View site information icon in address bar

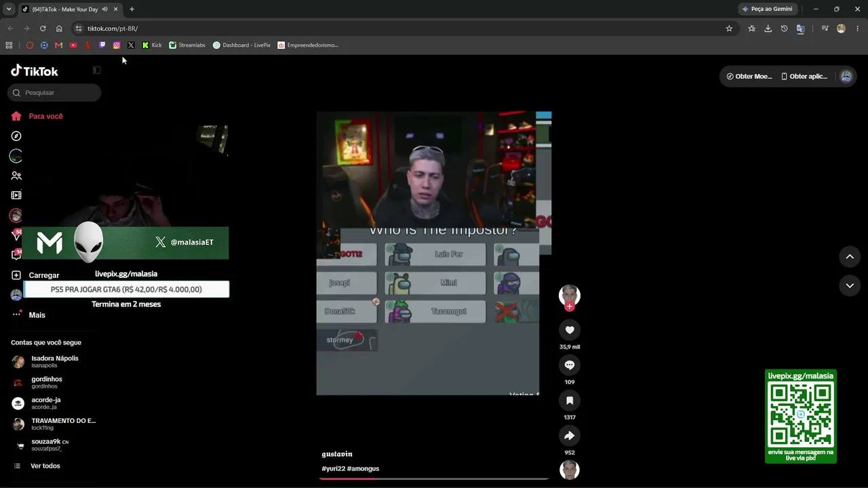tap(79, 28)
